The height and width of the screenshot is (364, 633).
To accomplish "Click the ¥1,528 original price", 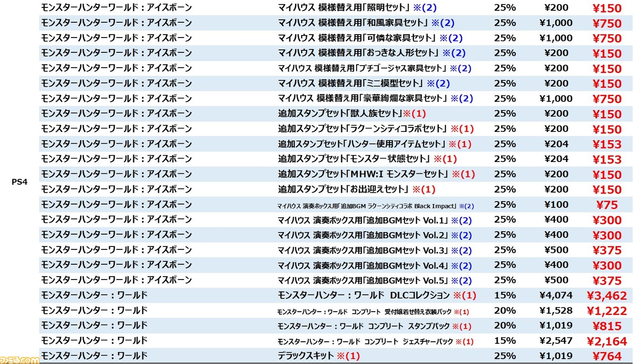I will tap(556, 310).
